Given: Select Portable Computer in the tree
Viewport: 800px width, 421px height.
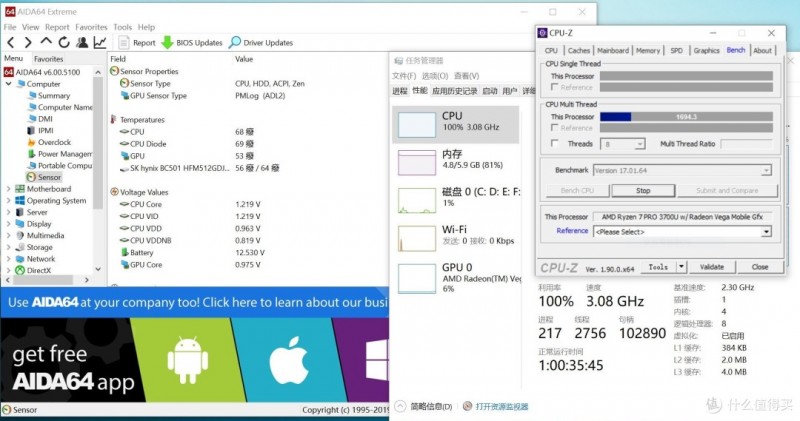Looking at the screenshot, I should (60, 166).
